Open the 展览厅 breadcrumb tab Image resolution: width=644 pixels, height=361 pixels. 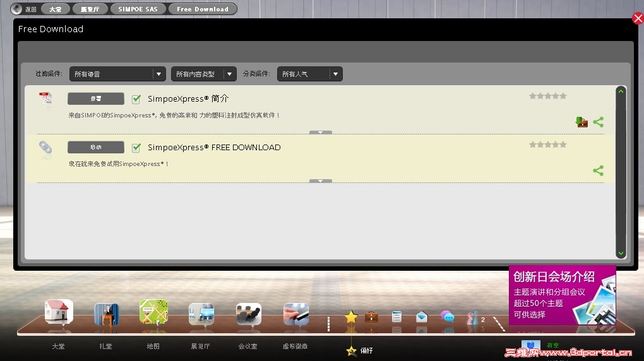[x=90, y=9]
